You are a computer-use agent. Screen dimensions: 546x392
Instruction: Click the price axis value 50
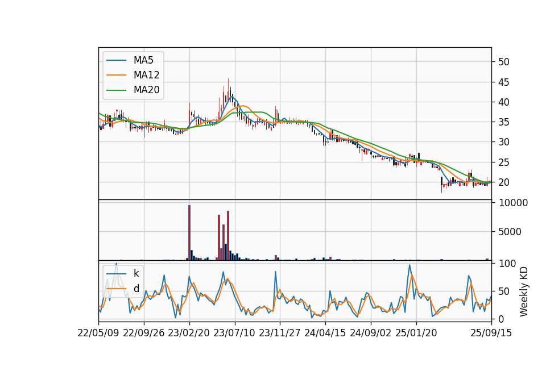click(504, 62)
